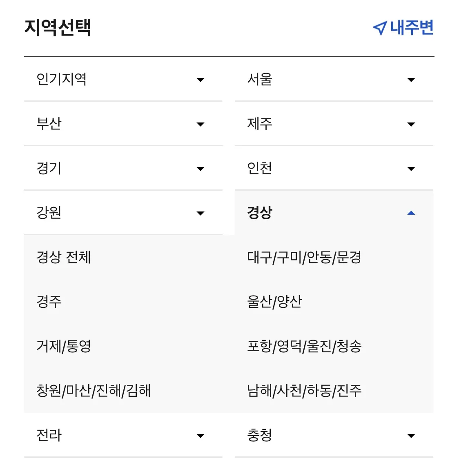Select 창원/마산/진해/김해 area
The image size is (459, 476).
(94, 391)
